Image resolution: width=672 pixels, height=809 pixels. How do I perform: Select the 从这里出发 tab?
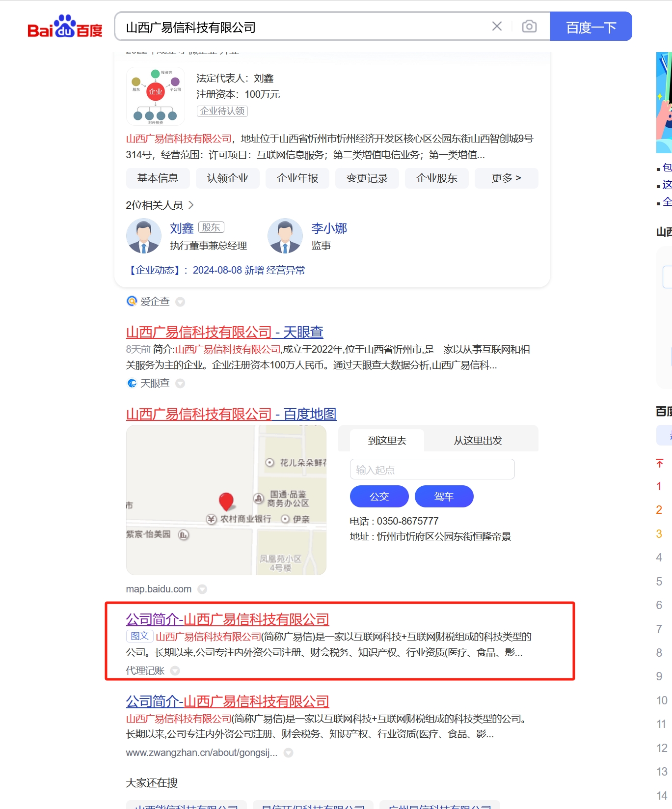coord(478,441)
